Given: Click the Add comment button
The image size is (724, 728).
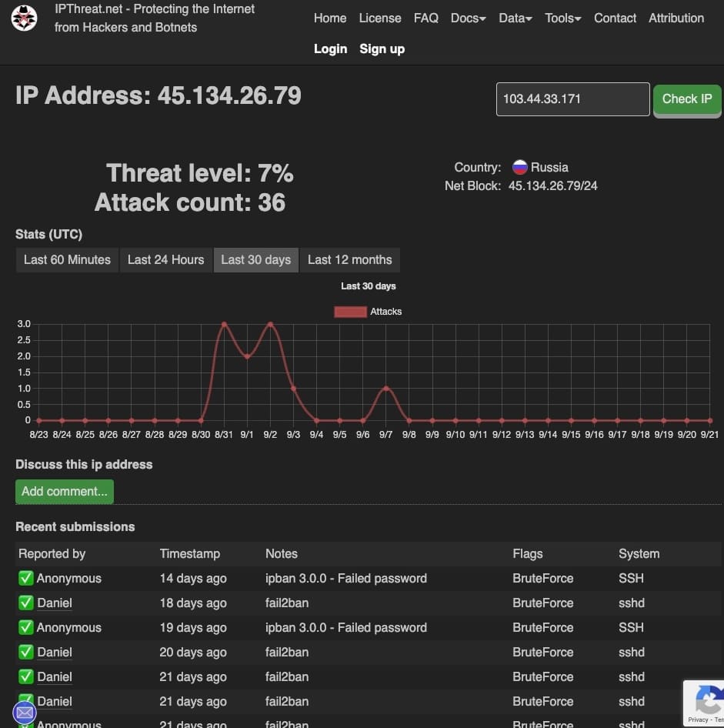Looking at the screenshot, I should [65, 492].
